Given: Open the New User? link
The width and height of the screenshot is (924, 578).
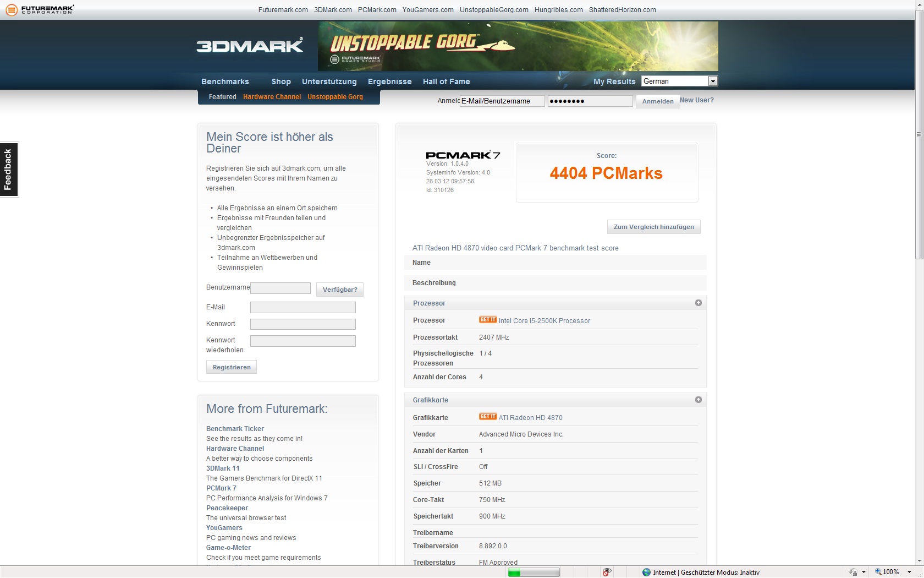Looking at the screenshot, I should point(697,100).
